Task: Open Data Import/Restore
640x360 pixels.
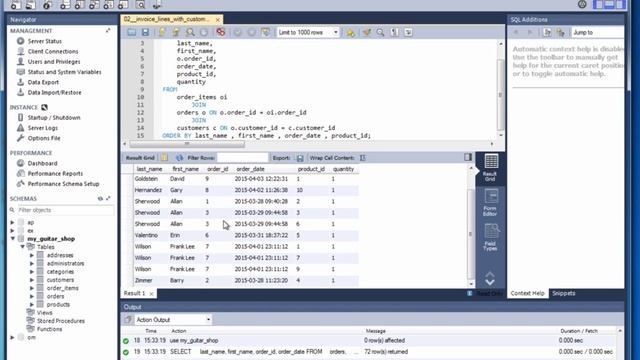Action: 54,93
